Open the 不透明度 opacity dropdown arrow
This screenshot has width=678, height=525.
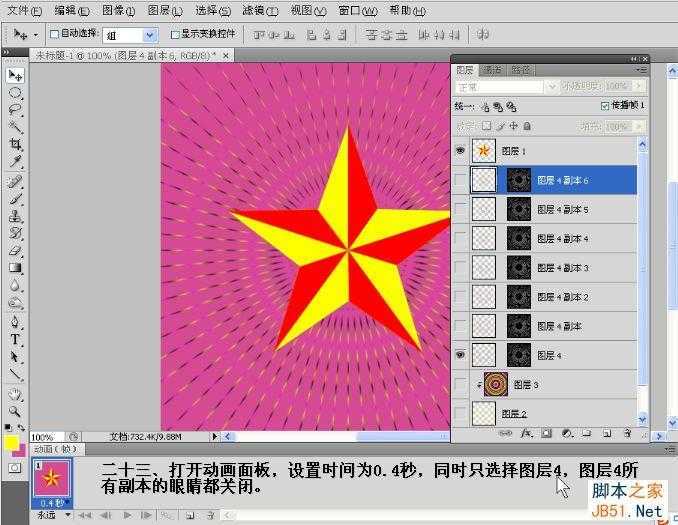click(640, 86)
